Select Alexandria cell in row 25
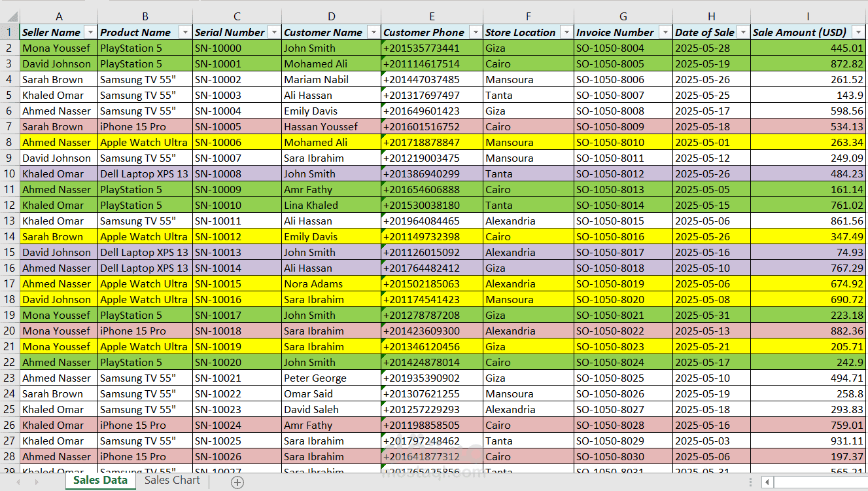The image size is (868, 491). (x=529, y=409)
